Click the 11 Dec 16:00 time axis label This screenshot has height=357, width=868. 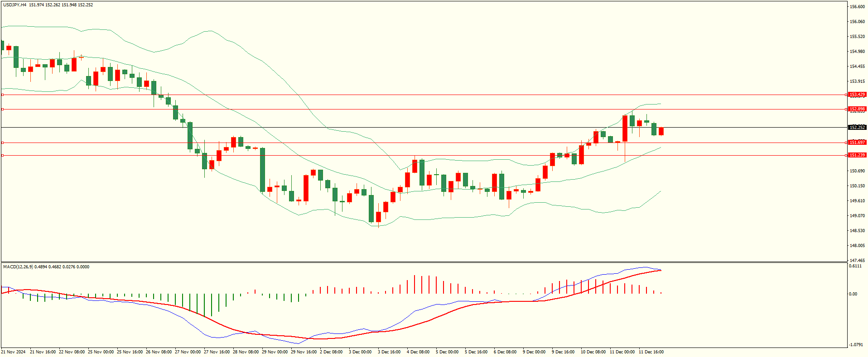(651, 352)
